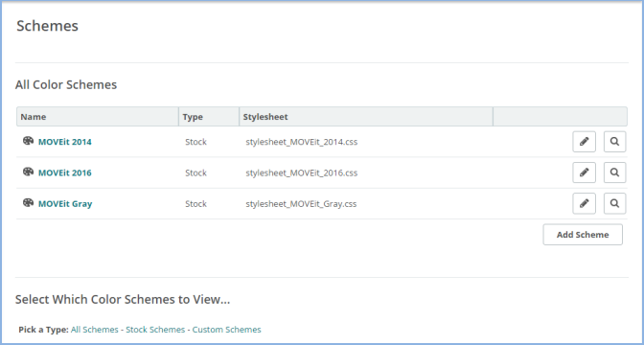The width and height of the screenshot is (644, 345).
Task: Edit the MOVEit Gray scheme via pencil
Action: pos(584,203)
